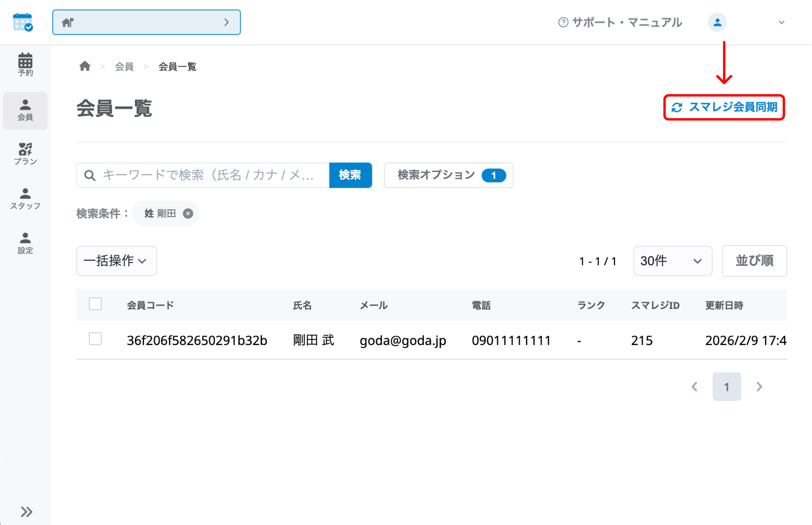Click スマレジID value 215

click(642, 341)
